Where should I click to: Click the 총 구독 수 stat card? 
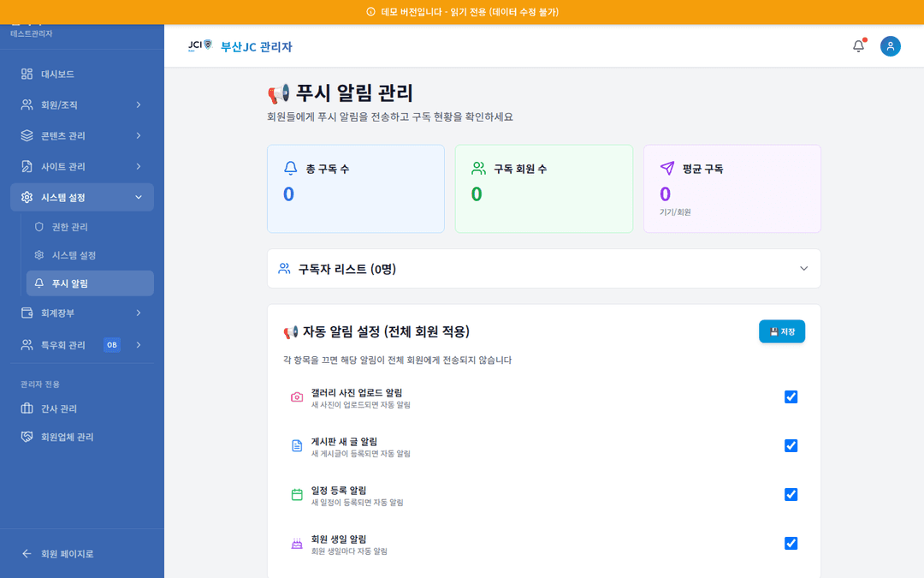coord(355,188)
